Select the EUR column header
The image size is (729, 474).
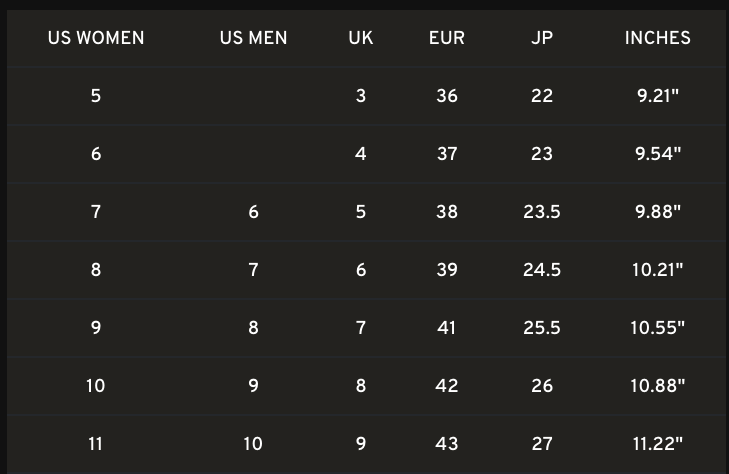click(447, 38)
